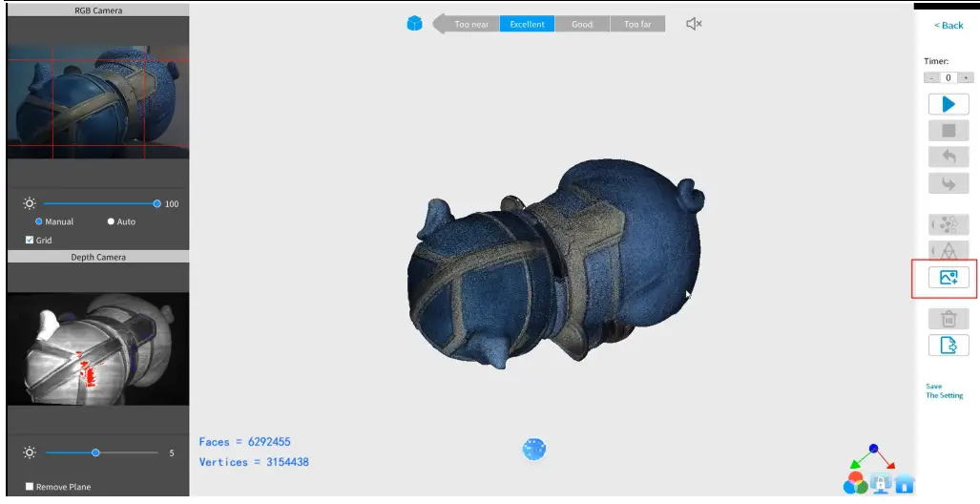Click the RGB Camera preview image
The width and height of the screenshot is (980, 504).
click(97, 101)
